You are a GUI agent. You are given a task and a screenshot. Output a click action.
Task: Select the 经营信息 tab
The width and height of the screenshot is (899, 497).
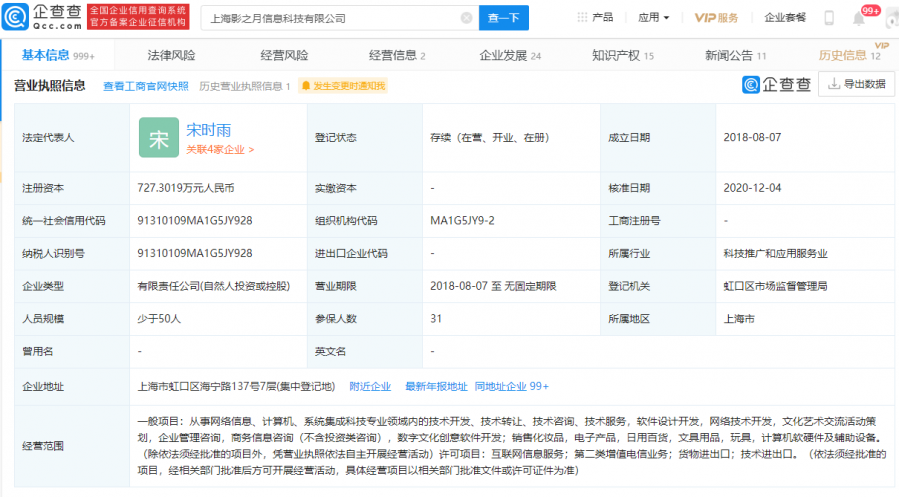tap(396, 55)
